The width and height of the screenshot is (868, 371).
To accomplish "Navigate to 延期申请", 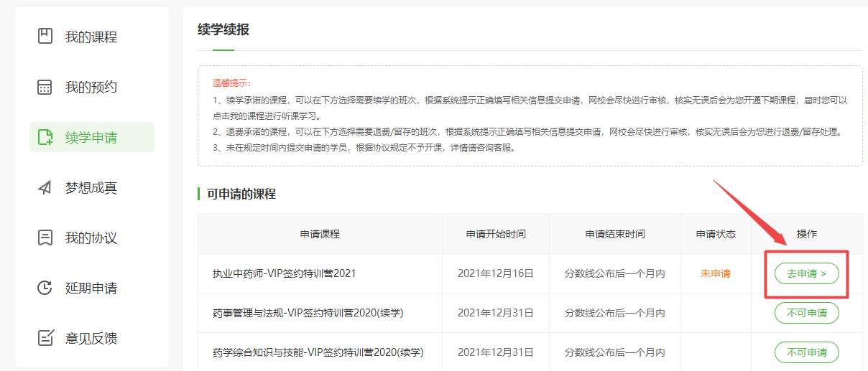I will [91, 288].
